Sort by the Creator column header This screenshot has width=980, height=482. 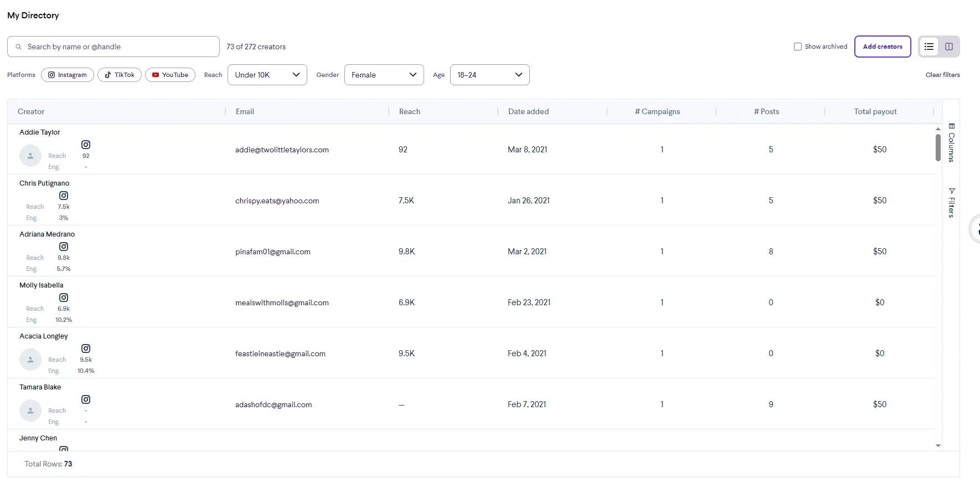[x=31, y=111]
